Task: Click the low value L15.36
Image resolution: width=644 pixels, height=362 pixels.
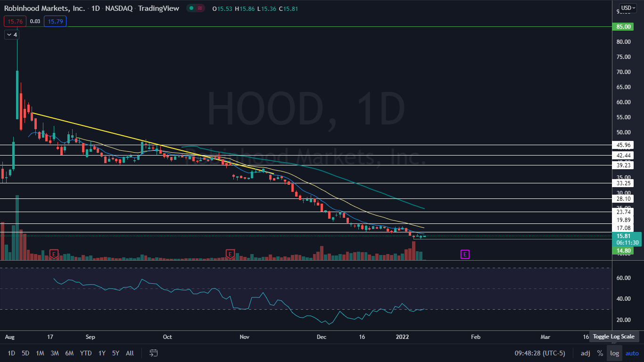Action: point(266,8)
